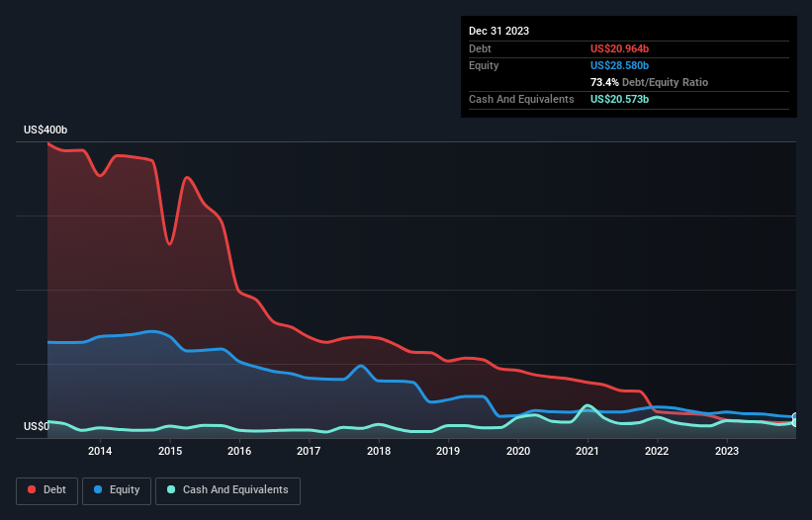Toggle the Debt legend button
The height and width of the screenshot is (520, 812).
coord(47,490)
